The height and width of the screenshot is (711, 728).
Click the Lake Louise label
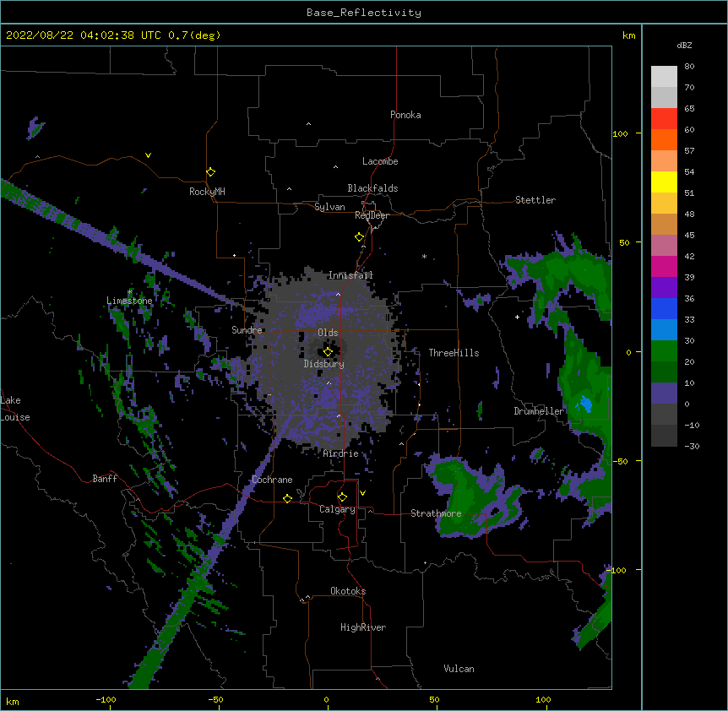coord(14,409)
